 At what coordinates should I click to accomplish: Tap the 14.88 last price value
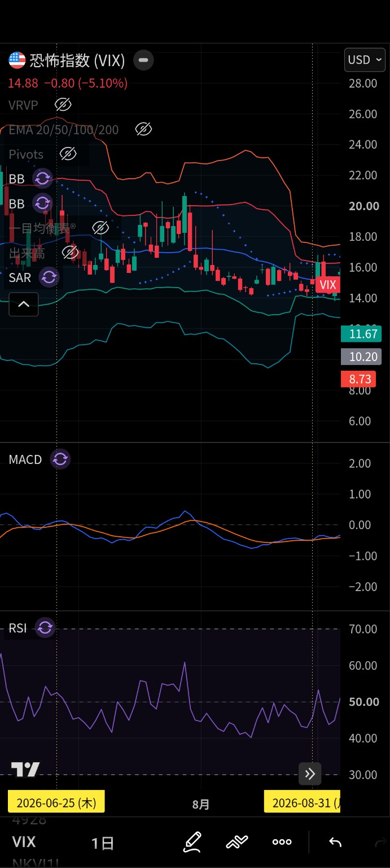(23, 84)
